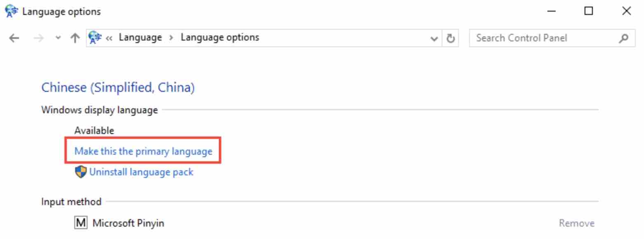Open chevron menu after Language breadcrumb

[171, 38]
